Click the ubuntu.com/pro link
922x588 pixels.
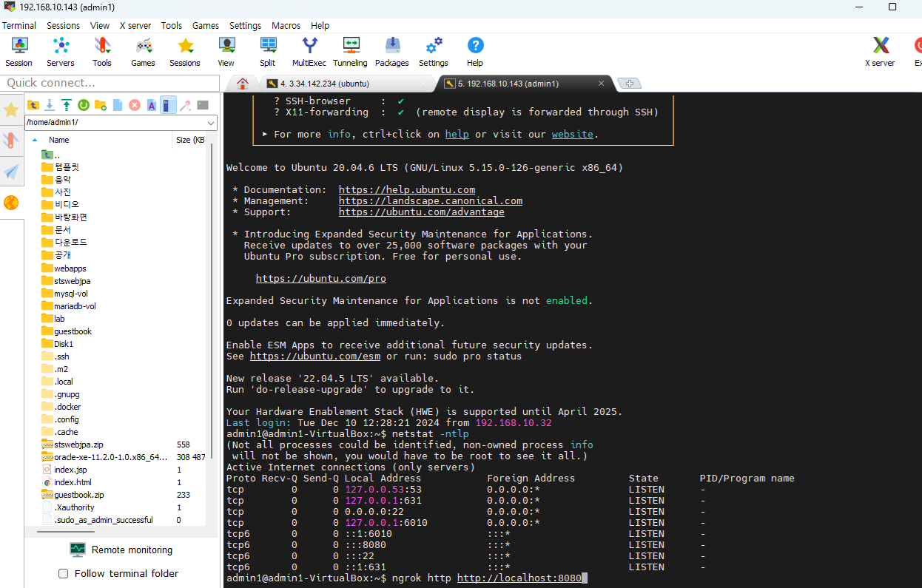321,279
